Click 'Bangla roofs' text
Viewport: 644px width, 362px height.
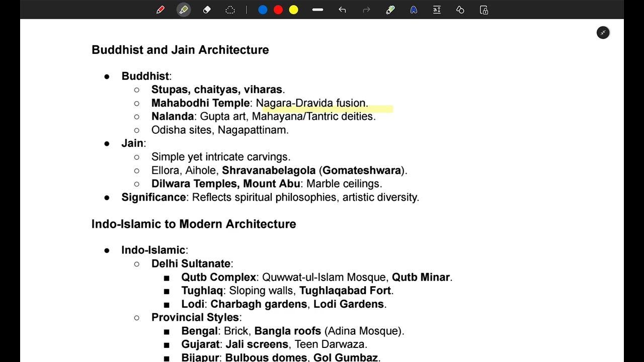tap(288, 331)
